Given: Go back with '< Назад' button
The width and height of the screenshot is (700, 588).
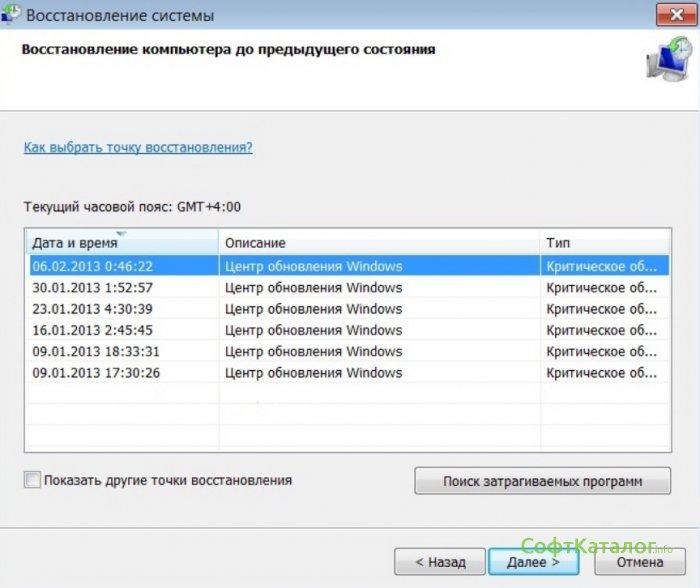Looking at the screenshot, I should pyautogui.click(x=440, y=562).
